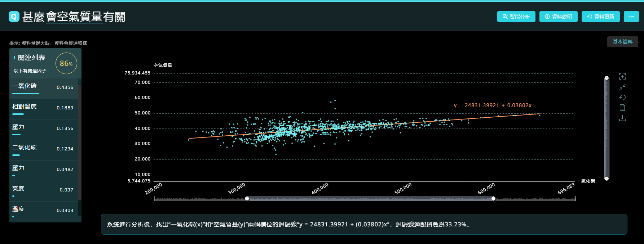
Task: Click right handle of horizontal zoom slider
Action: tap(493, 199)
